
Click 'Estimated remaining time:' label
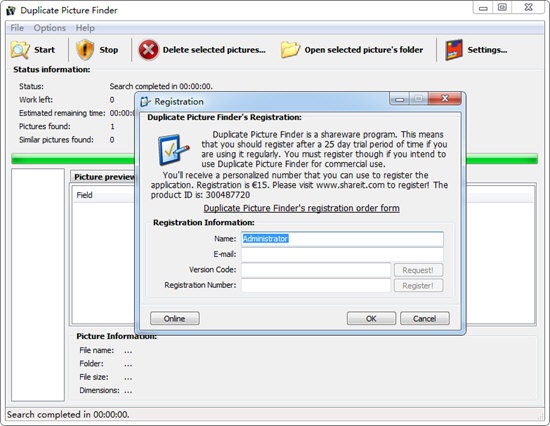[x=62, y=113]
